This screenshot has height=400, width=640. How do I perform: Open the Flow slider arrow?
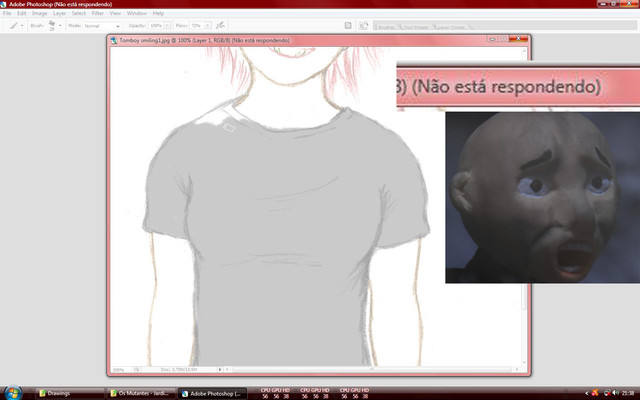208,25
